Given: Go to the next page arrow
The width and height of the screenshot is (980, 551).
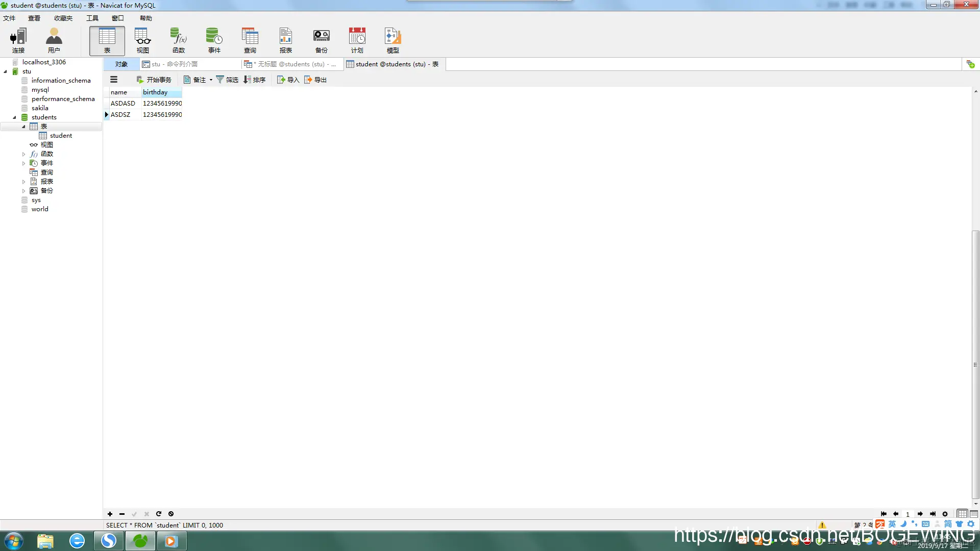Looking at the screenshot, I should pyautogui.click(x=920, y=514).
